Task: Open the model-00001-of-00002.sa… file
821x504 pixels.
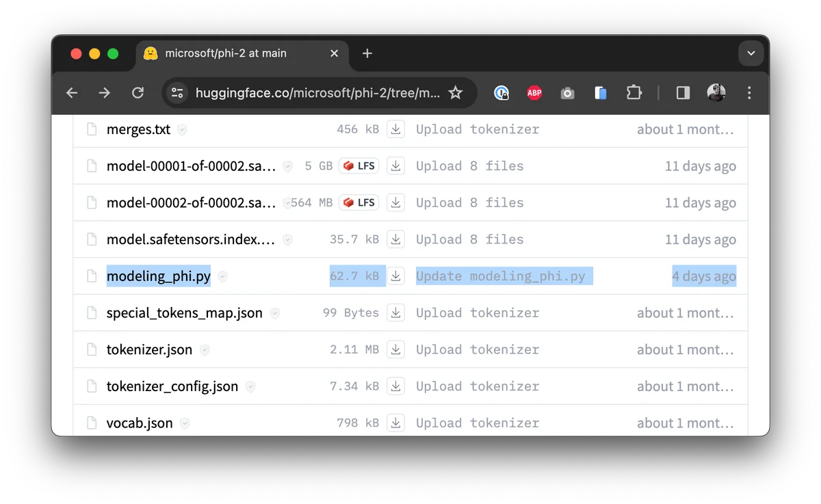Action: 191,166
